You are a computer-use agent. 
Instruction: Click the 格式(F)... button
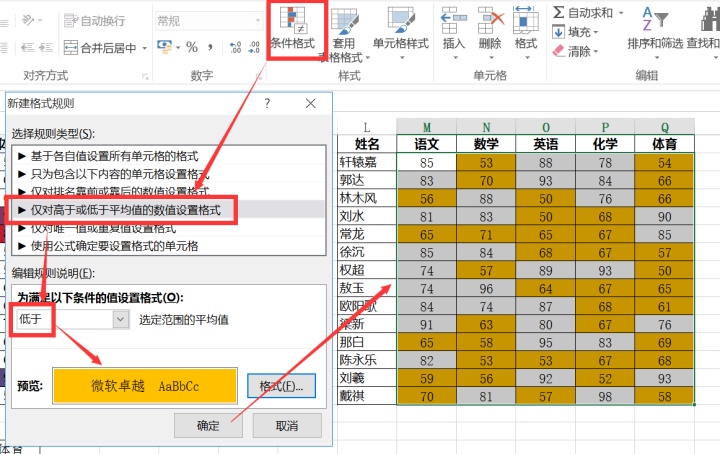click(x=281, y=386)
